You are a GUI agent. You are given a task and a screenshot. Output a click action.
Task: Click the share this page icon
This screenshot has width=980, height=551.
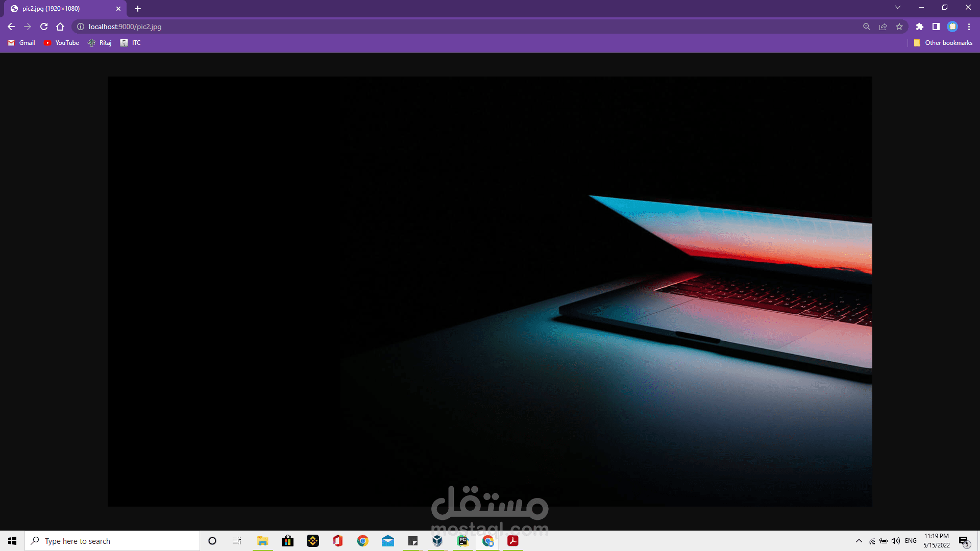pyautogui.click(x=883, y=27)
